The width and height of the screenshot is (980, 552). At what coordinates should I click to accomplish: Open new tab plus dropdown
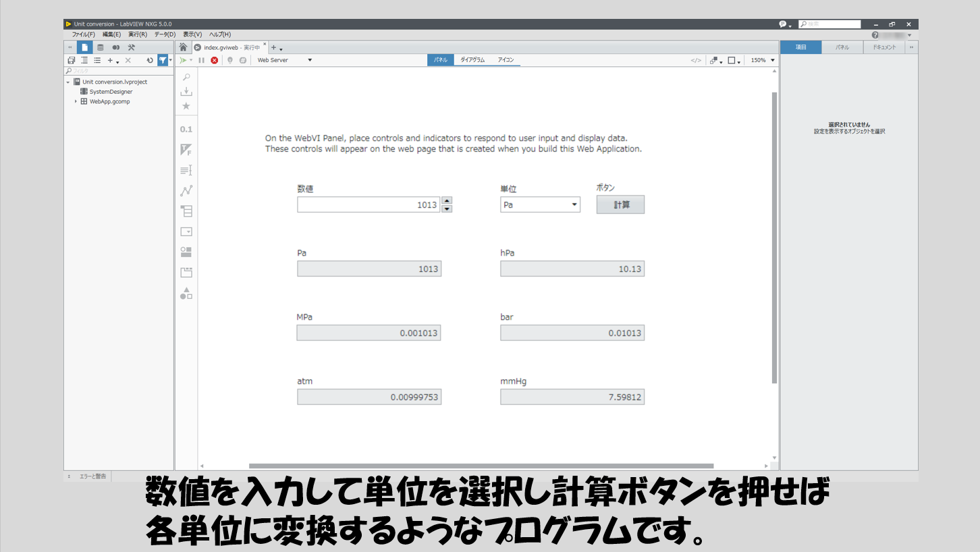276,48
